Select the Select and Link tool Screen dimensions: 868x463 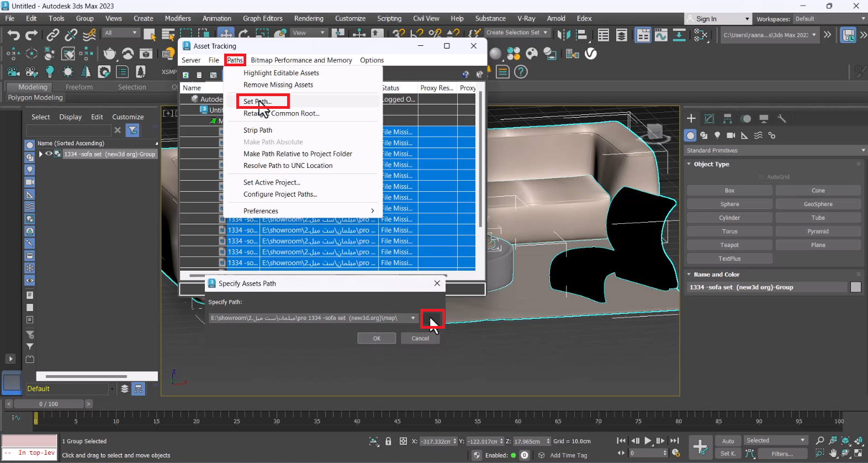[x=52, y=35]
